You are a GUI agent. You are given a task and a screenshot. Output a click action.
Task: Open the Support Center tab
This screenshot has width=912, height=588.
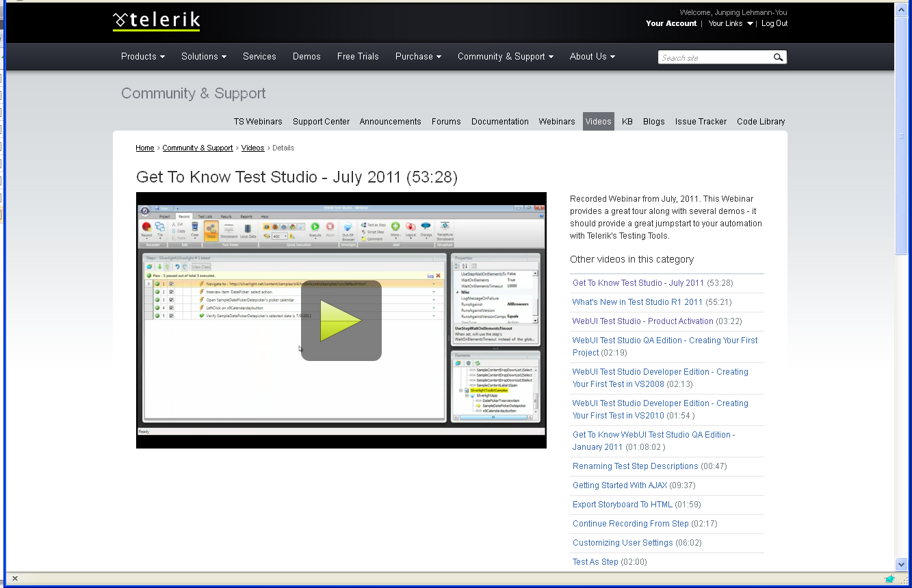click(x=322, y=122)
